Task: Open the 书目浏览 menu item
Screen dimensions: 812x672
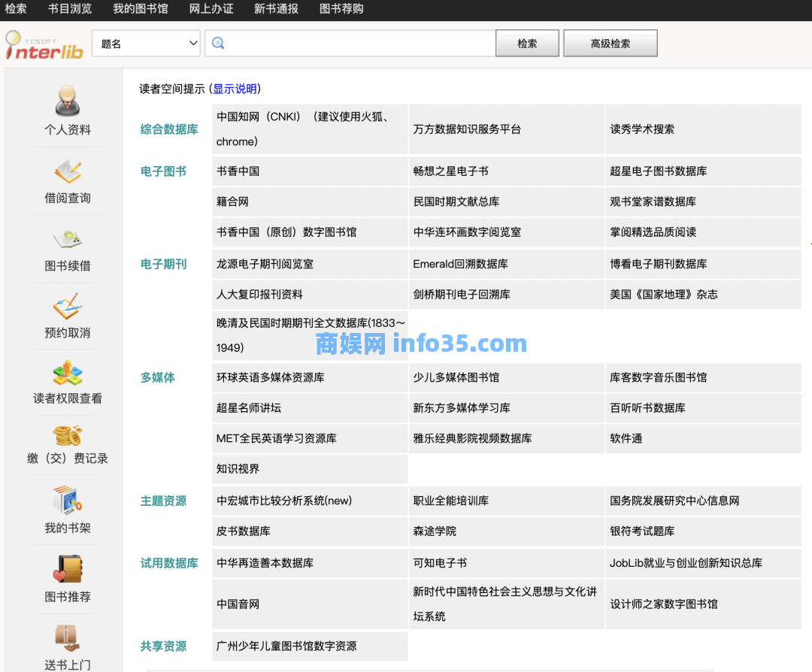Action: pyautogui.click(x=69, y=9)
